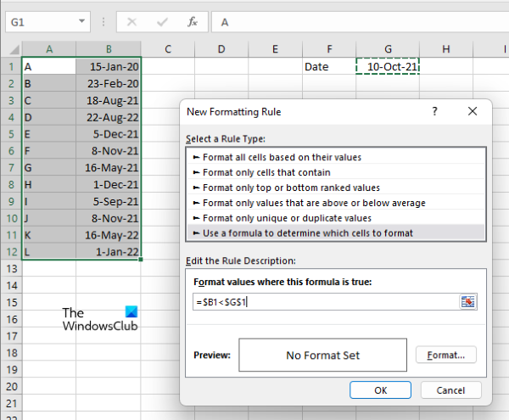The width and height of the screenshot is (509, 420).
Task: Open the Name Box dropdown arrow
Action: click(82, 20)
